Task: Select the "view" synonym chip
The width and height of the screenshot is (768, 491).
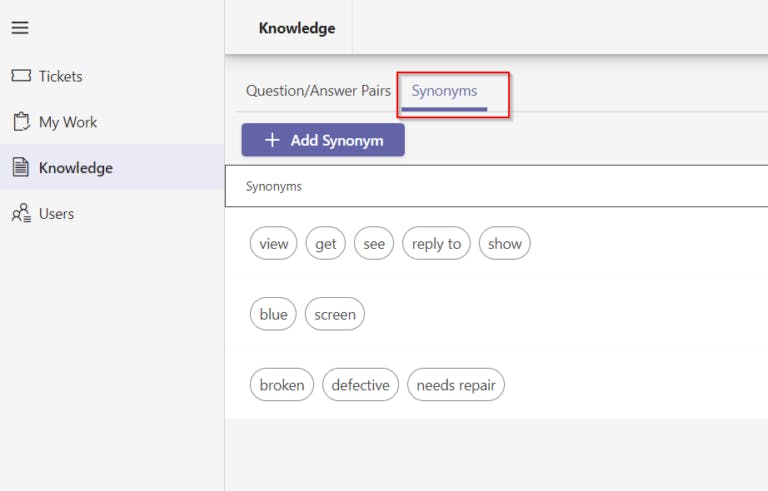Action: [273, 244]
